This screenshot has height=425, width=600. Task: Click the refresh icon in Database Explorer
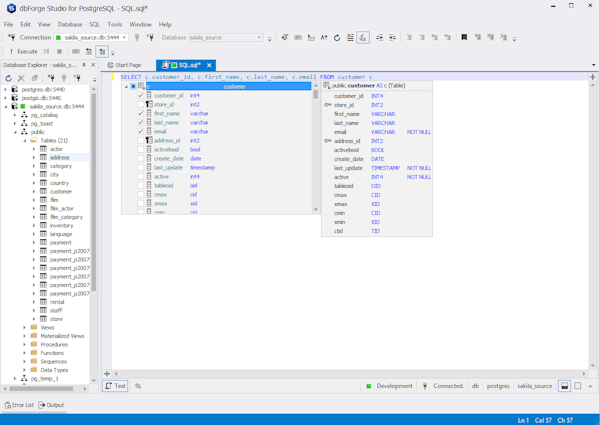(9, 78)
